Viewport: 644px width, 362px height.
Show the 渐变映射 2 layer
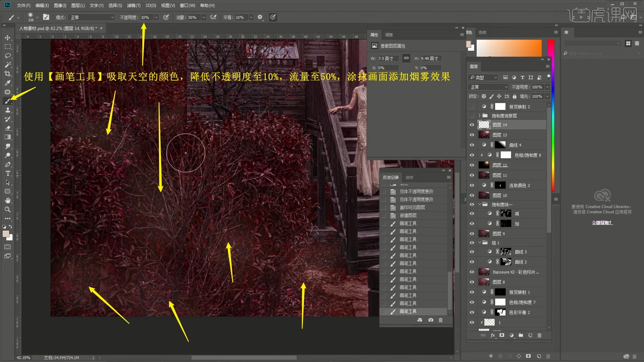472,107
